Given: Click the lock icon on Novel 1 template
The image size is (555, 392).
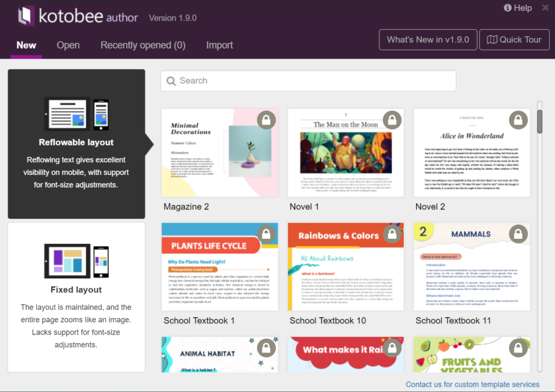Looking at the screenshot, I should pos(392,120).
